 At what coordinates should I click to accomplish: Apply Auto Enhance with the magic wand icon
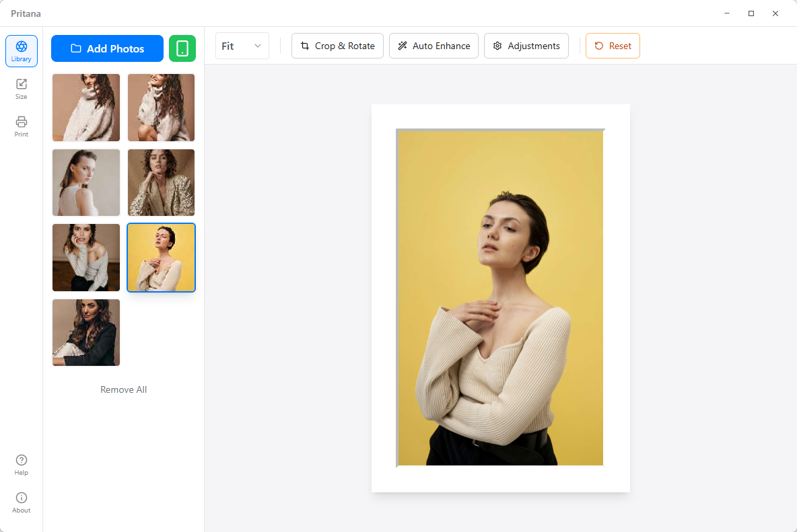[x=402, y=46]
